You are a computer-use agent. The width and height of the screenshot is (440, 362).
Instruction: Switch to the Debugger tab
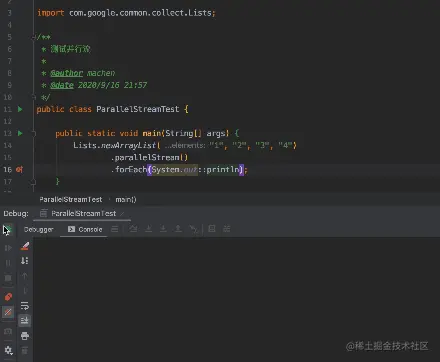pos(39,229)
